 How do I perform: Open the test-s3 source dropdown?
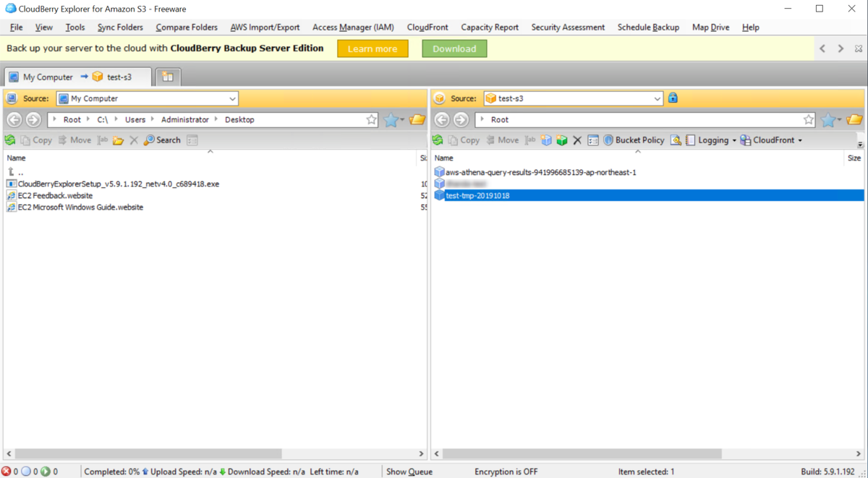(x=657, y=98)
